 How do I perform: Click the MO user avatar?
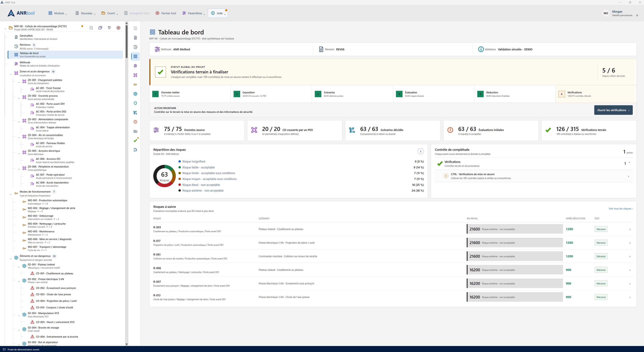(x=606, y=13)
